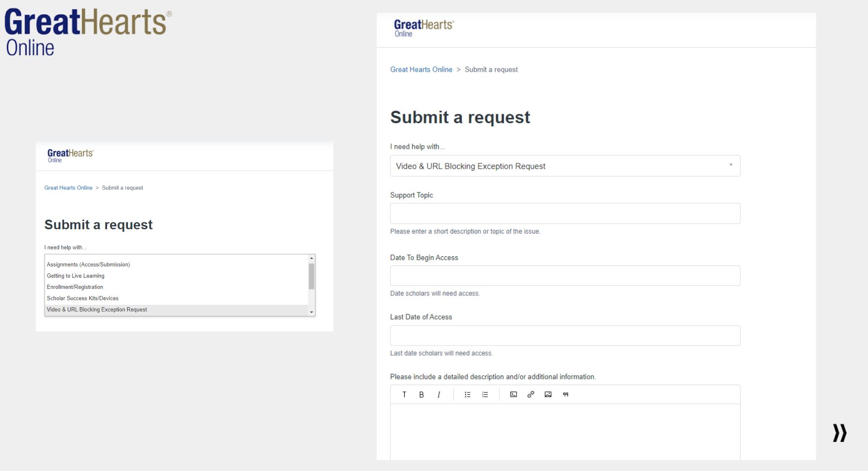Insert an image in the description

pyautogui.click(x=548, y=394)
